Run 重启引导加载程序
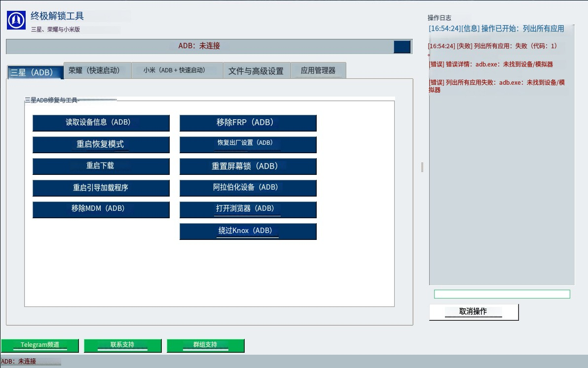Screen dimensions: 588x368 [x=101, y=188]
